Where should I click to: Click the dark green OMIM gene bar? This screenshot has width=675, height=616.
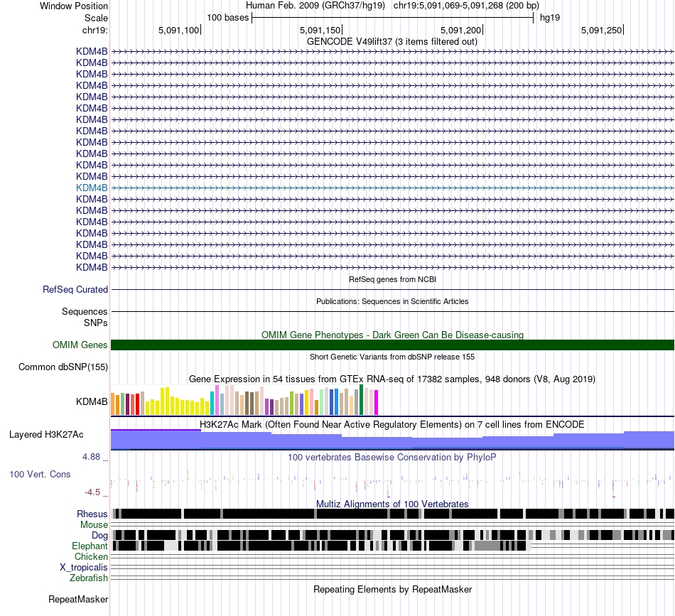pyautogui.click(x=392, y=345)
